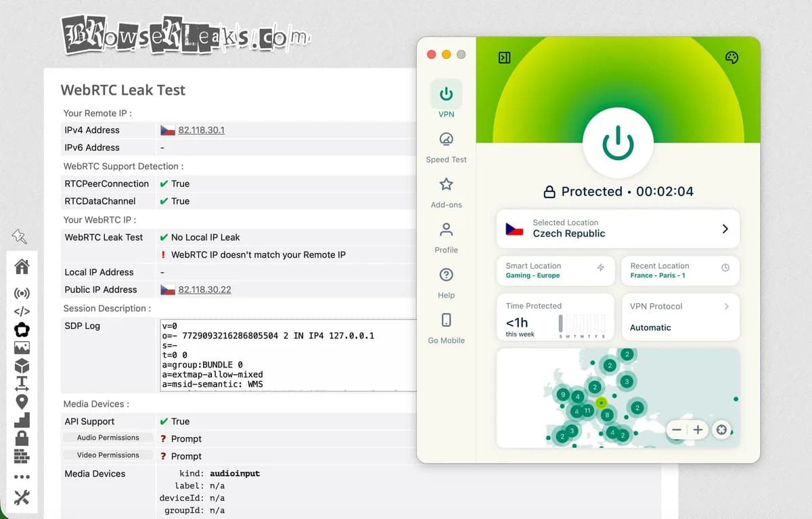Click inside the SDP Log text area
812x519 pixels.
pos(288,355)
